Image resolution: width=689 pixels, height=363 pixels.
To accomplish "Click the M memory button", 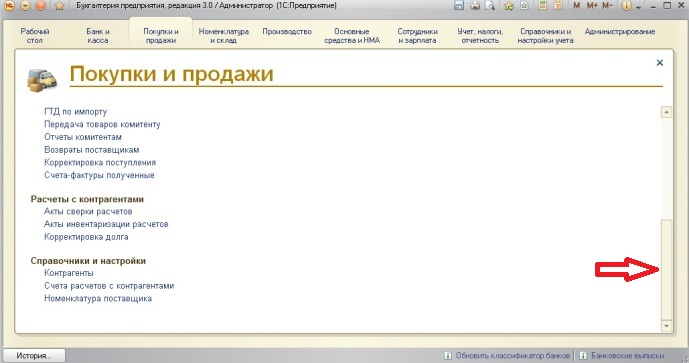I will [577, 5].
